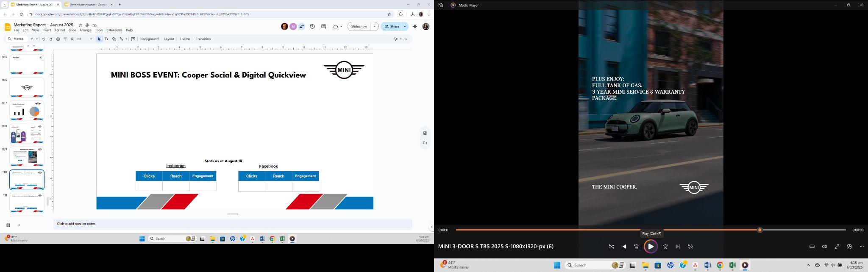Go to previous track in Media Player
This screenshot has height=272, width=868.
tap(624, 247)
